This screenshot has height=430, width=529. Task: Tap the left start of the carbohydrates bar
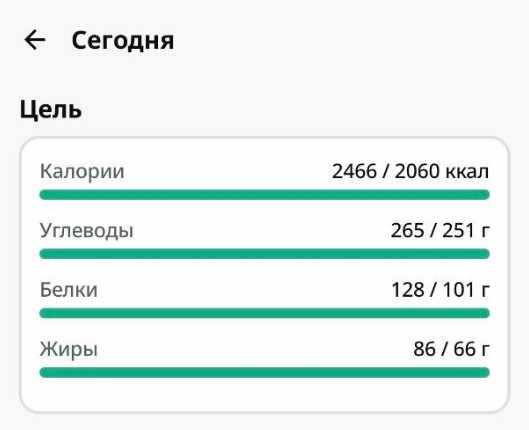point(45,254)
